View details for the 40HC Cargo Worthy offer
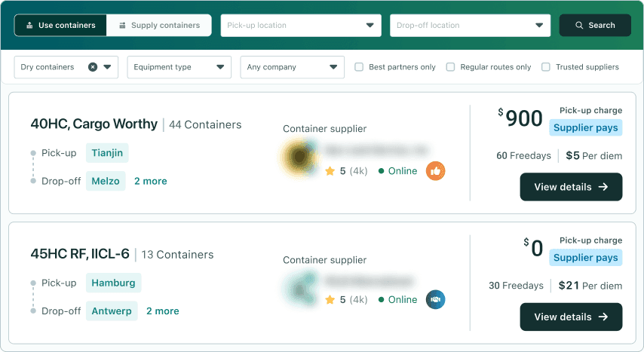Image resolution: width=644 pixels, height=352 pixels. (x=571, y=187)
